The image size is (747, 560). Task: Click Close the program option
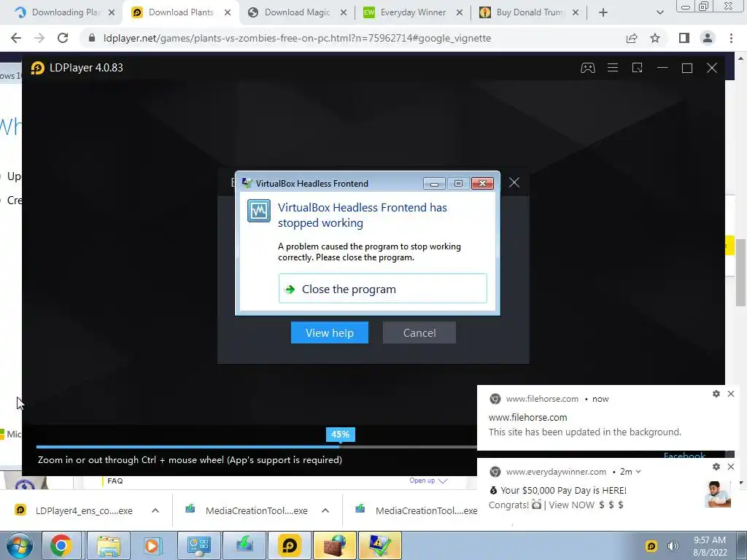[382, 289]
